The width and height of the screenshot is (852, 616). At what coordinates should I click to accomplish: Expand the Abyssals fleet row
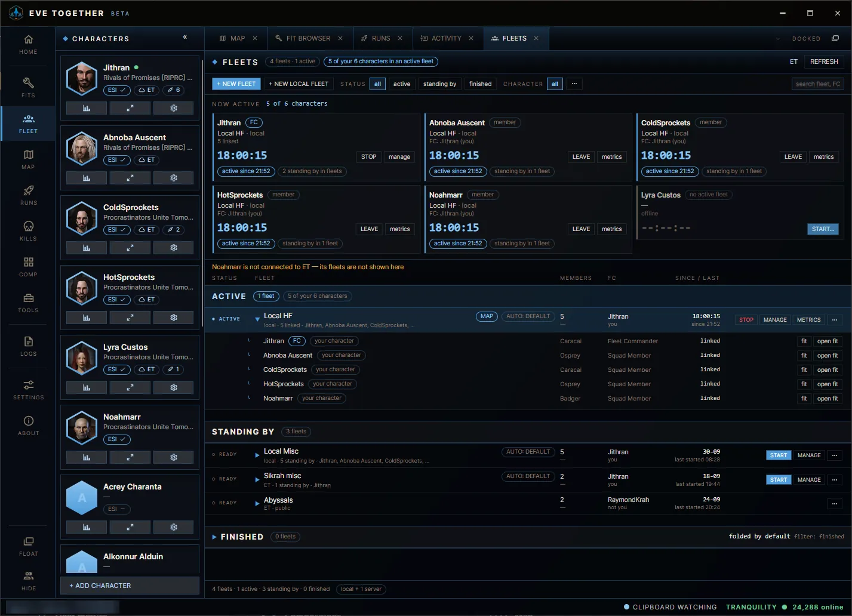click(257, 503)
